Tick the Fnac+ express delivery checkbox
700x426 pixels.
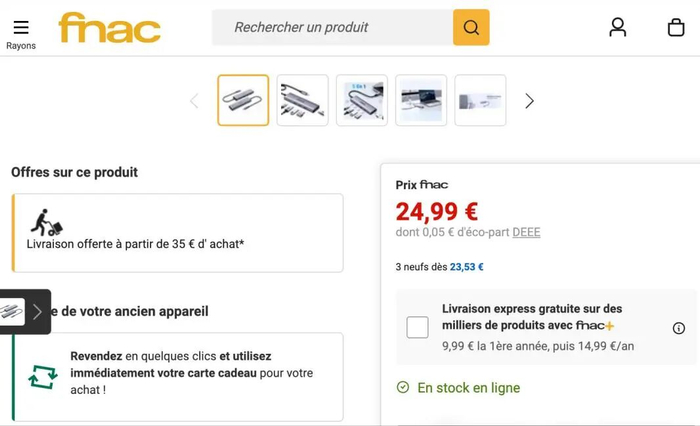pos(418,327)
